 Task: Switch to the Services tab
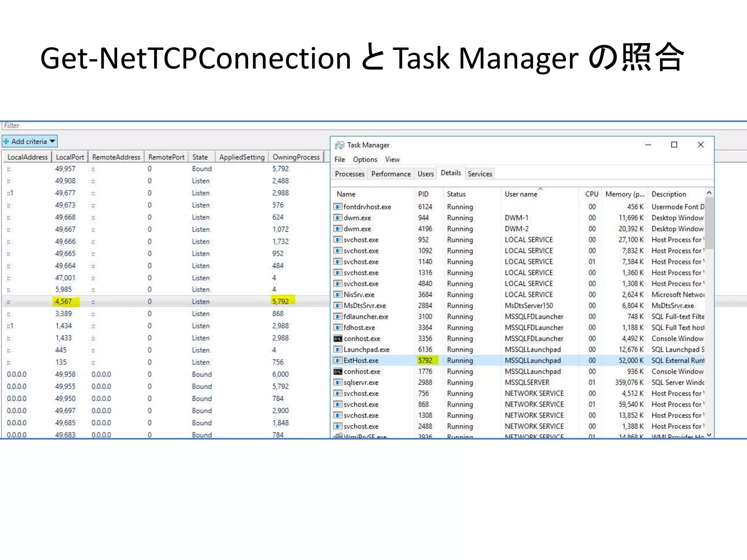coord(480,174)
